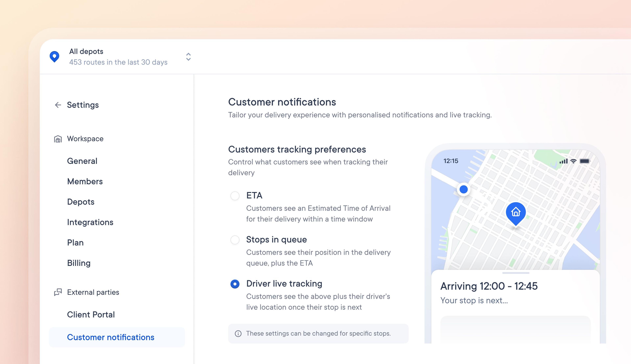Click 'These settings can be changed' note
Viewport: 631px width, 364px height.
click(318, 333)
